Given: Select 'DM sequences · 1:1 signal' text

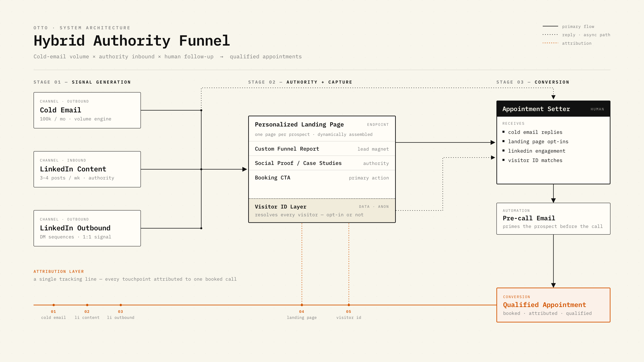Looking at the screenshot, I should click(x=76, y=237).
